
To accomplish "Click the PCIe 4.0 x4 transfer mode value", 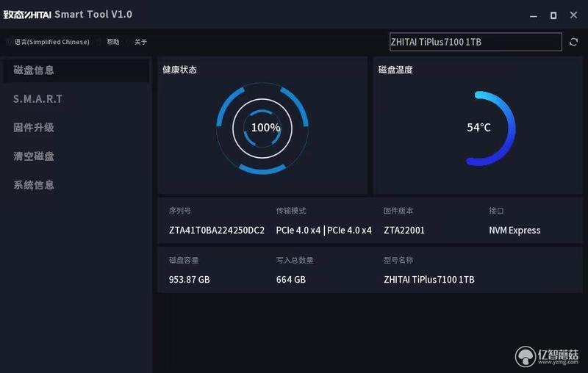I will [323, 230].
